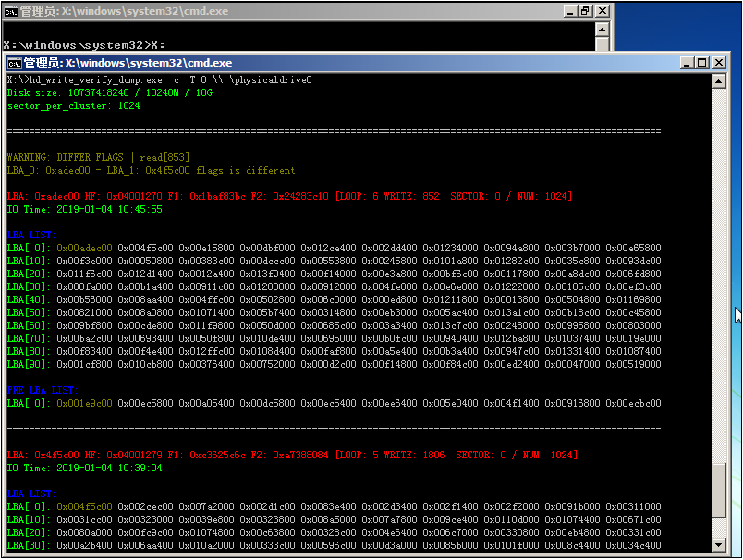Viewport: 743px width, 560px height.
Task: Click the LBA[60]: row label
Action: (x=29, y=325)
